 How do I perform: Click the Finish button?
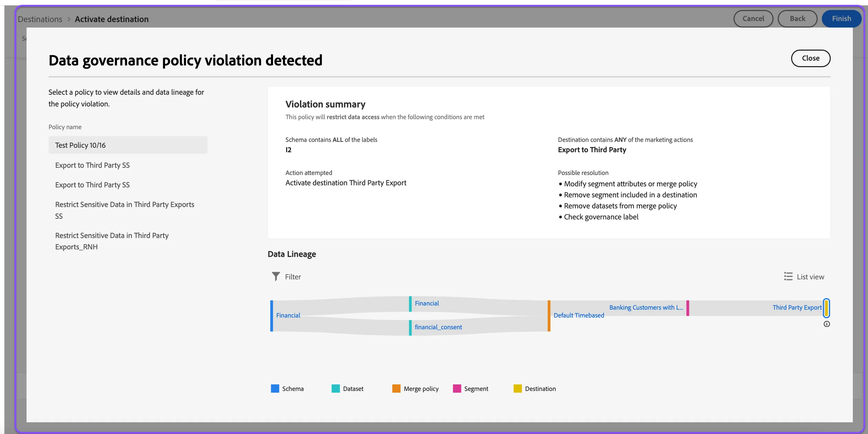point(841,19)
